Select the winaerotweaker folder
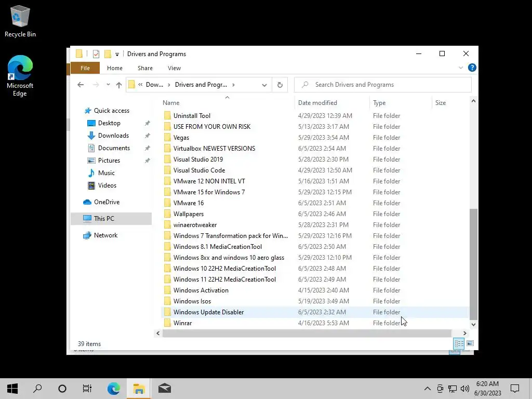The height and width of the screenshot is (399, 532). 195,225
